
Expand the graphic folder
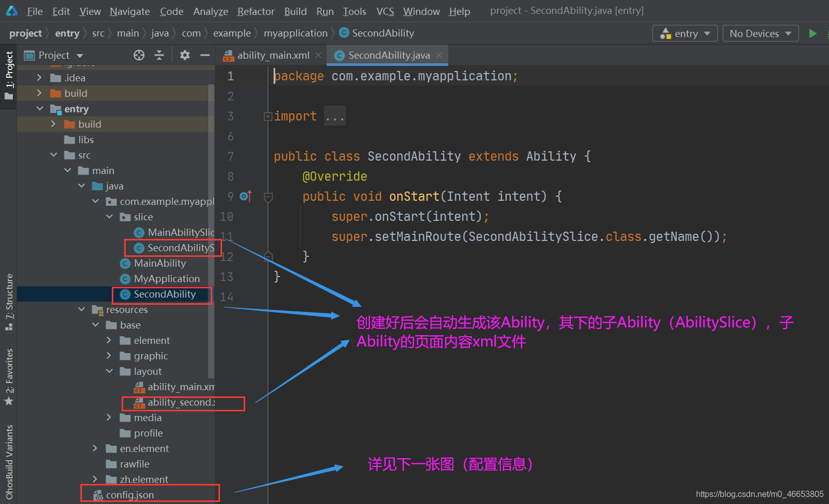(x=109, y=356)
